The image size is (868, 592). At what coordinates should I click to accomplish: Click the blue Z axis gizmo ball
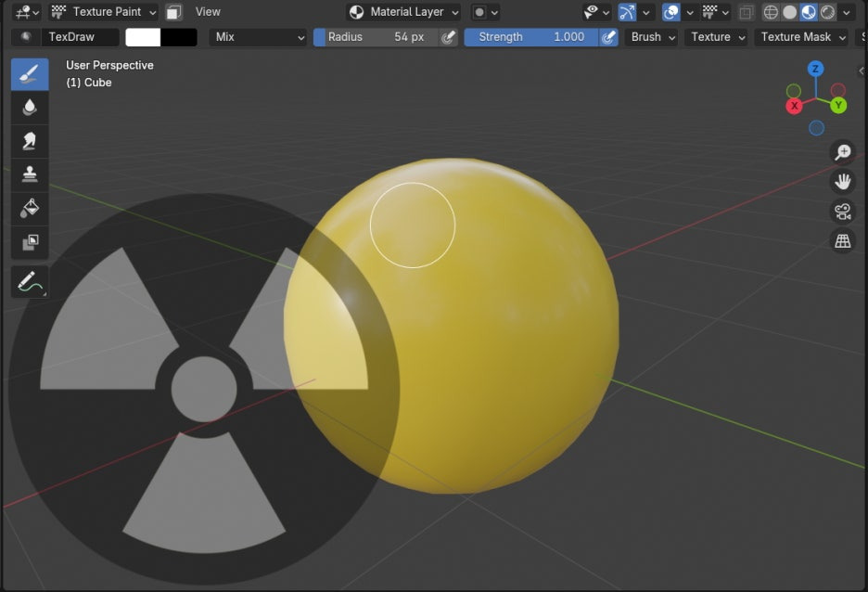point(815,70)
